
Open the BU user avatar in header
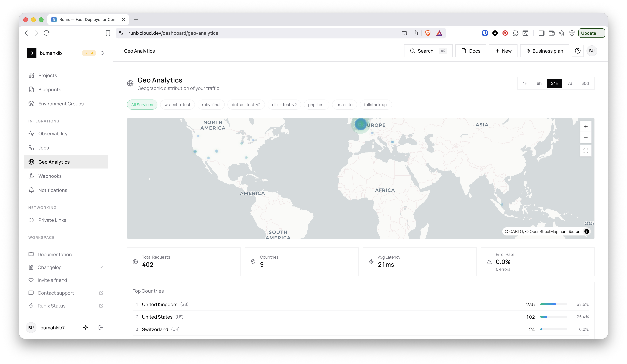592,51
